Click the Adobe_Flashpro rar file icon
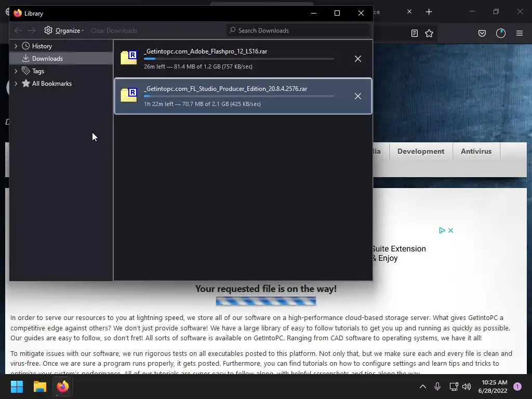The width and height of the screenshot is (532, 399). click(x=129, y=57)
